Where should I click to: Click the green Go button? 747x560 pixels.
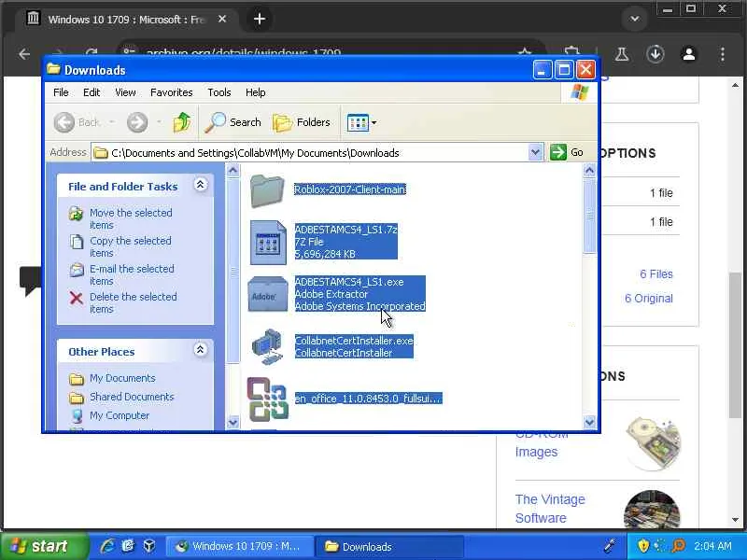point(567,152)
